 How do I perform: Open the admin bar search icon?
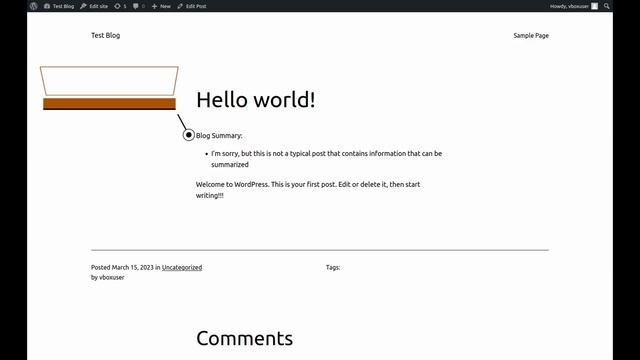pos(607,6)
